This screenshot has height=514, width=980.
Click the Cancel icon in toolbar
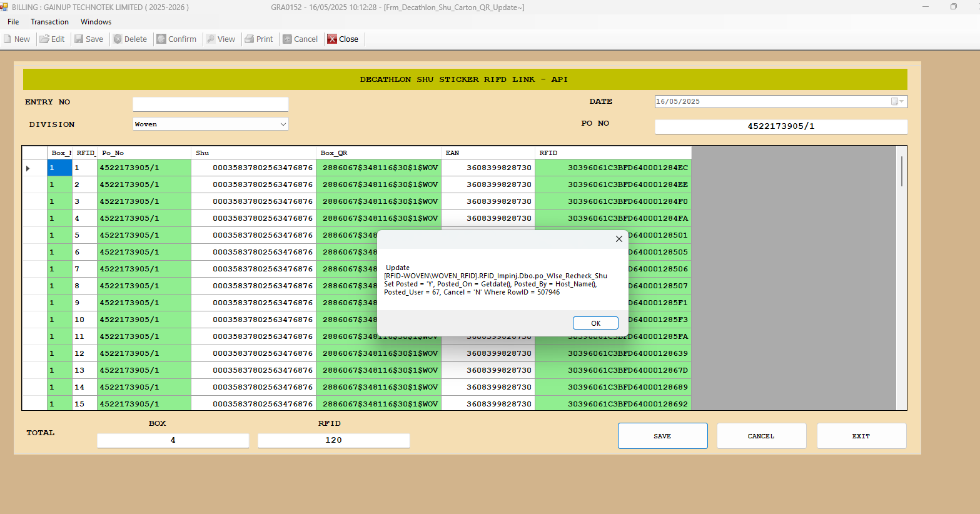(288, 39)
